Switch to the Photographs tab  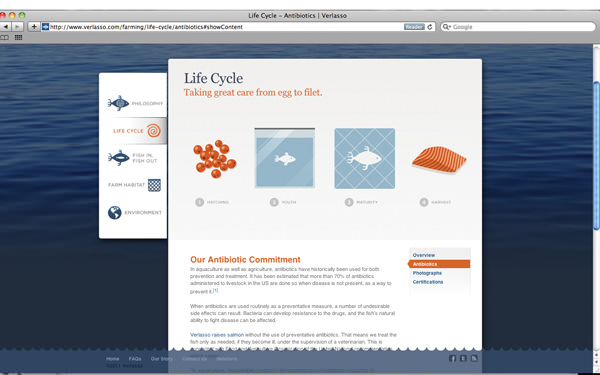tap(427, 273)
